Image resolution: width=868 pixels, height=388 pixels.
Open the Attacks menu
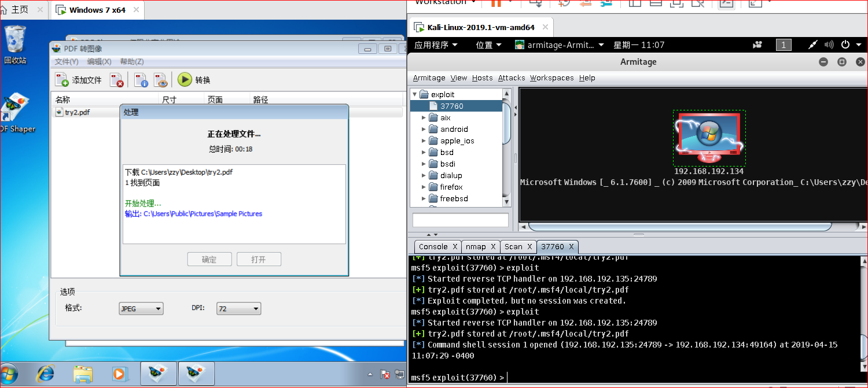[512, 77]
